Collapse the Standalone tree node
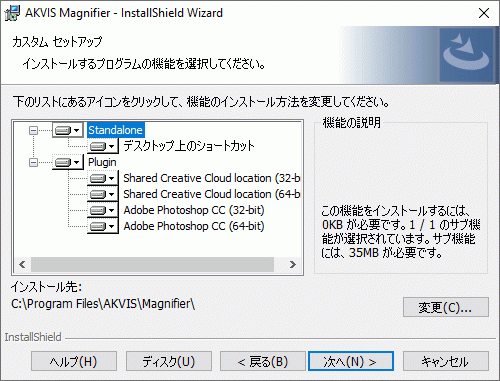500x381 pixels. tap(33, 130)
